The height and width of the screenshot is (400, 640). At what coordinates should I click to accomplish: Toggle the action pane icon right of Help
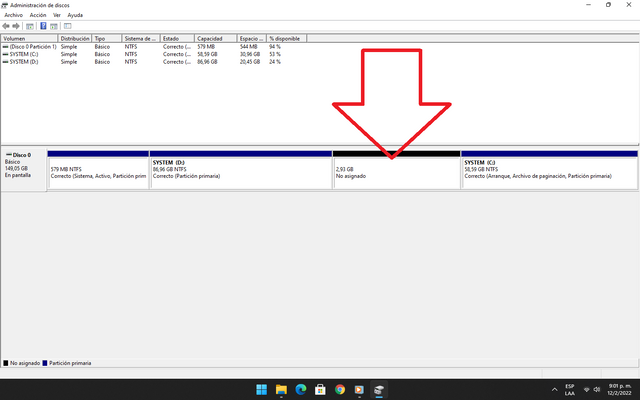click(54, 26)
